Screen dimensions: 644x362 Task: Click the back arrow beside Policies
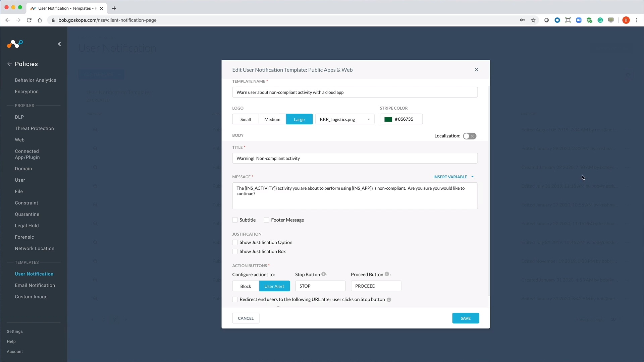tap(9, 64)
